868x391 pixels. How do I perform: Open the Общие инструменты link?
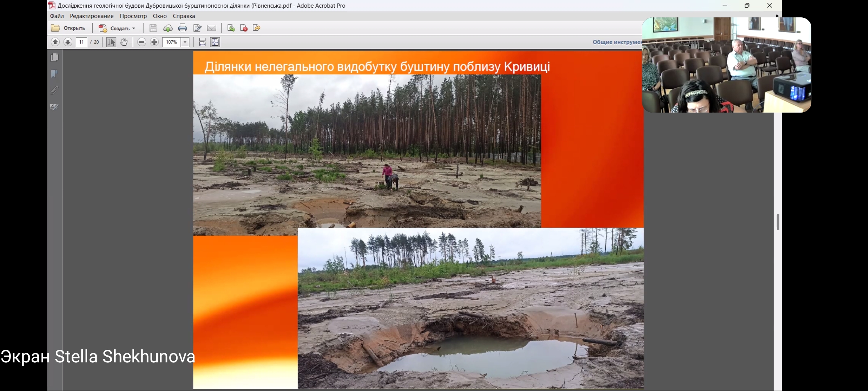point(617,42)
